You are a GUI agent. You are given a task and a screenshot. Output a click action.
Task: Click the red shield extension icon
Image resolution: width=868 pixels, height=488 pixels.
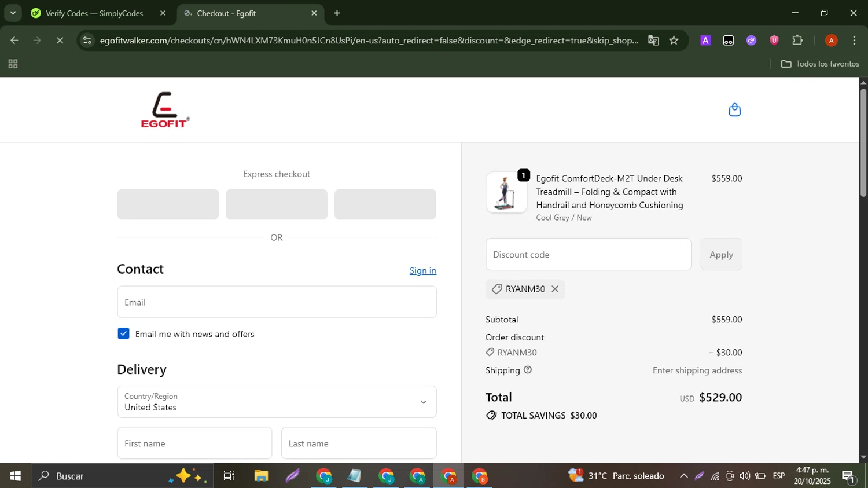(x=774, y=41)
